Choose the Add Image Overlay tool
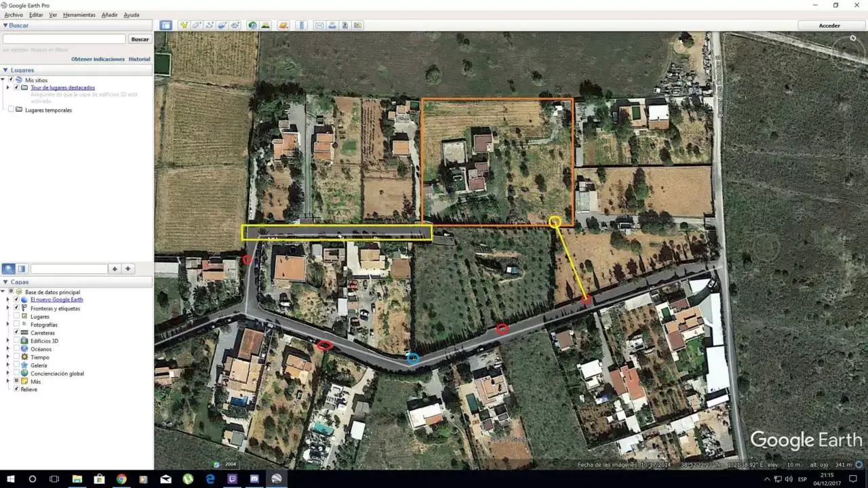Image resolution: width=868 pixels, height=488 pixels. [x=222, y=25]
